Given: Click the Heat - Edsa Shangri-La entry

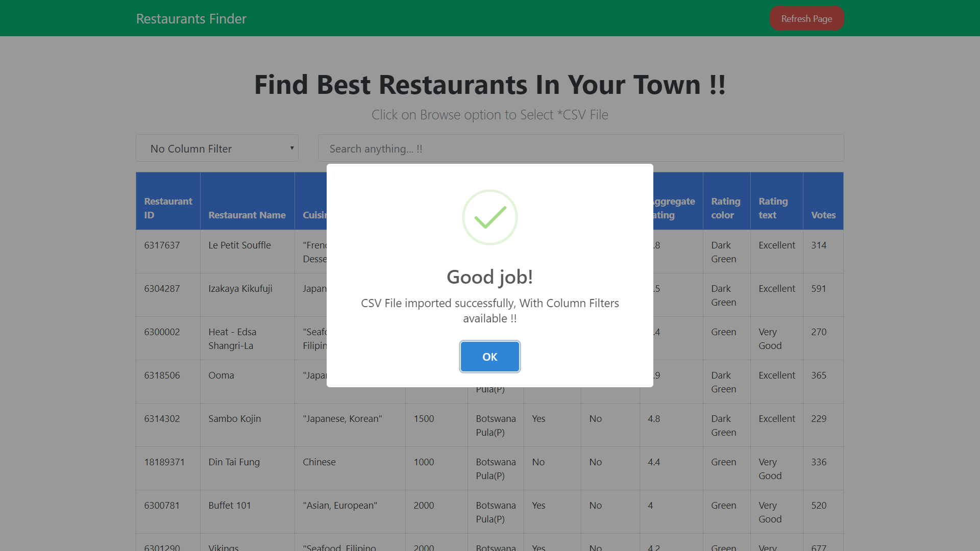Looking at the screenshot, I should tap(232, 338).
